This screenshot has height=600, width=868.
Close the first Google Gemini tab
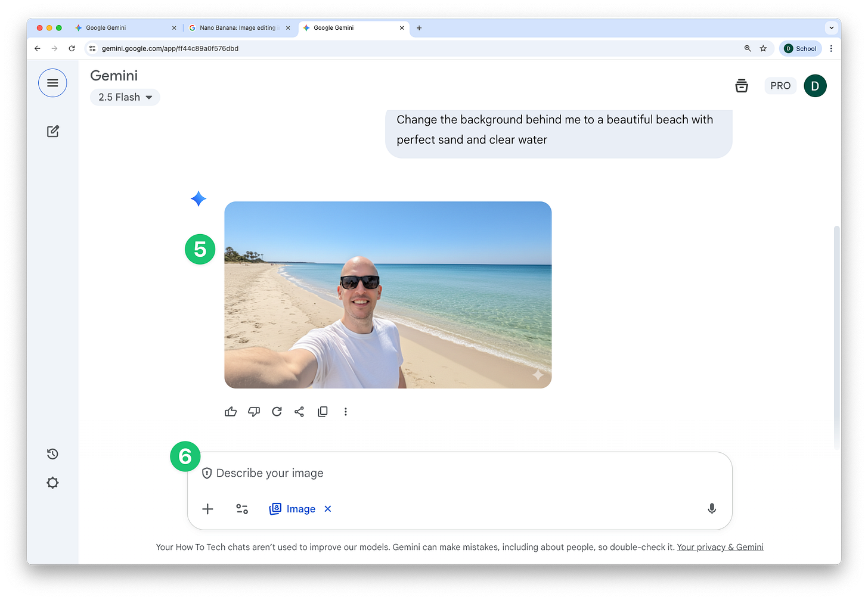click(x=174, y=28)
